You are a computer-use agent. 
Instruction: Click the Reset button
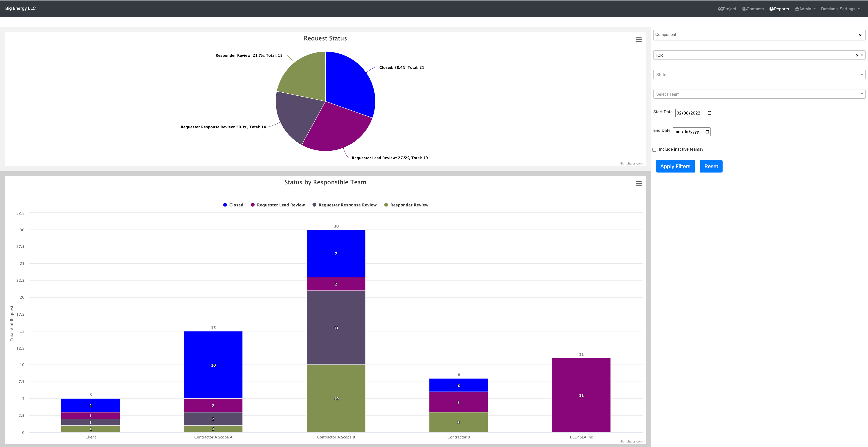pos(711,166)
